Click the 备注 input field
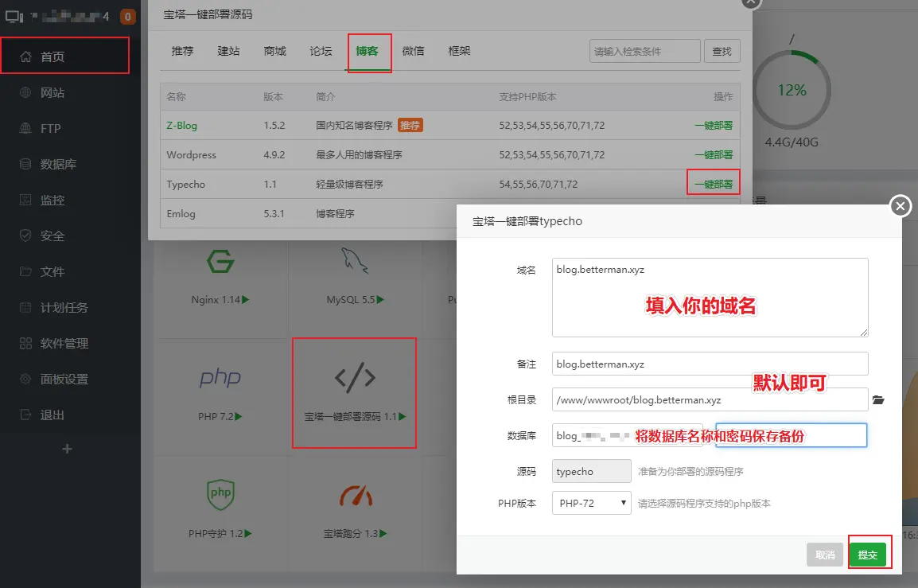 710,364
